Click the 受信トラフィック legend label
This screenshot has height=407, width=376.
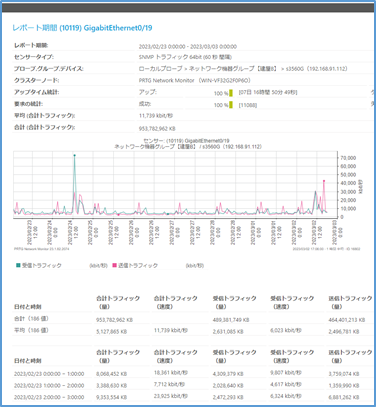(x=42, y=265)
